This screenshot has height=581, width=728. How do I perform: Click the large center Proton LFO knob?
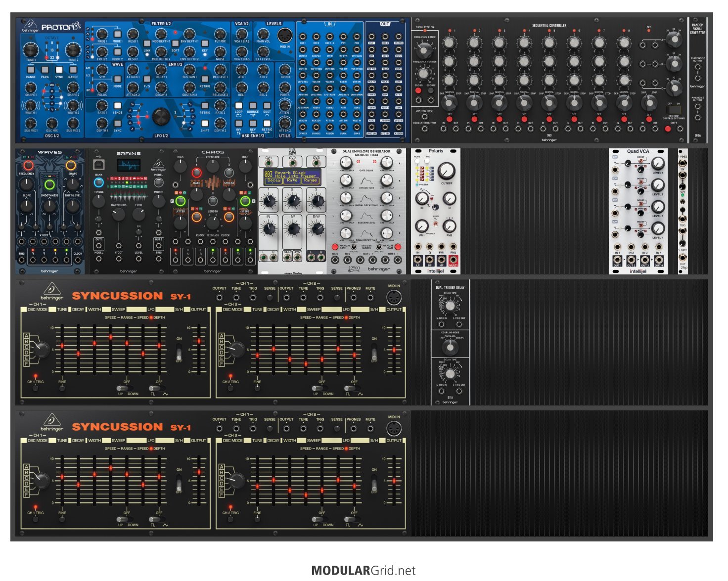161,116
